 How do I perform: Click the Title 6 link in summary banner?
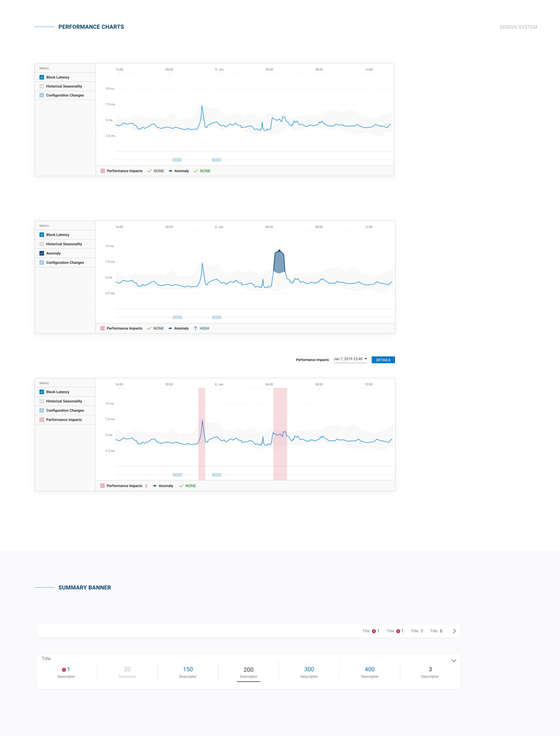(x=436, y=631)
